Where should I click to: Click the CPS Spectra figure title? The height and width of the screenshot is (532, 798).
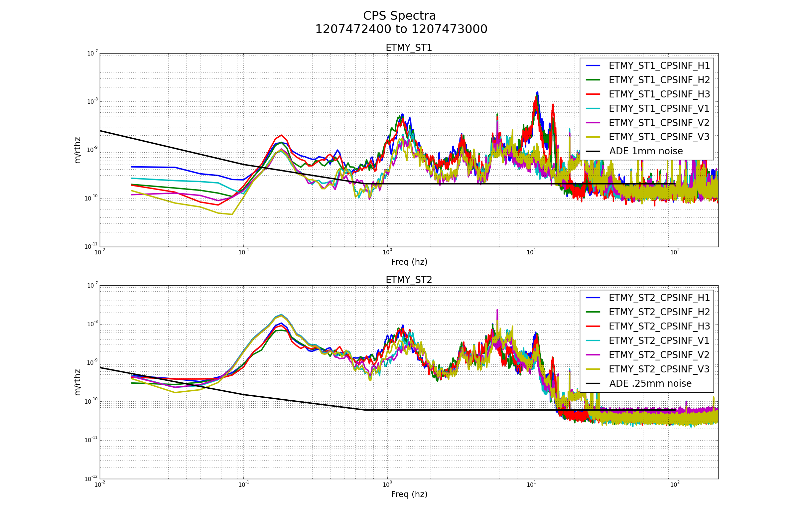tap(399, 16)
